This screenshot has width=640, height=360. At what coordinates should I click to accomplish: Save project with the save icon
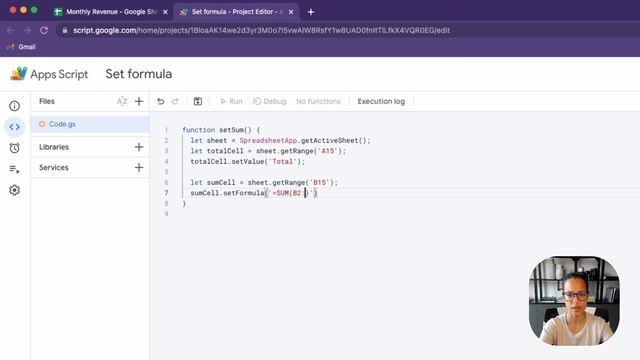198,101
